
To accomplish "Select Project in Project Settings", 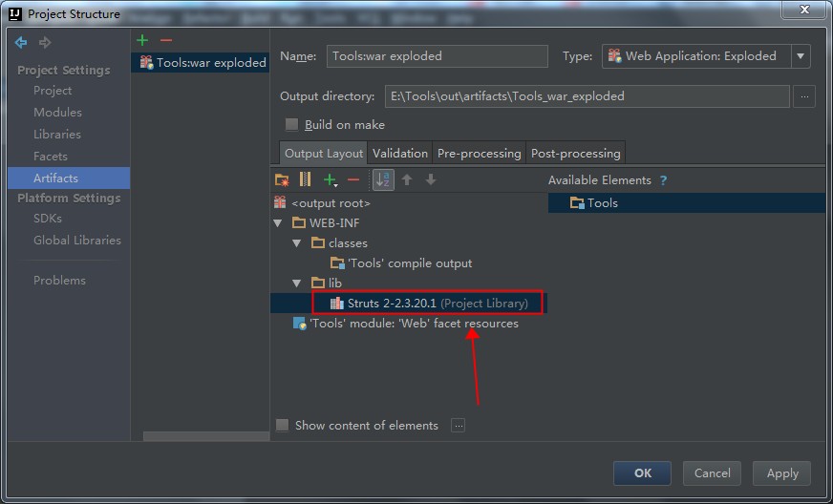I will (53, 91).
